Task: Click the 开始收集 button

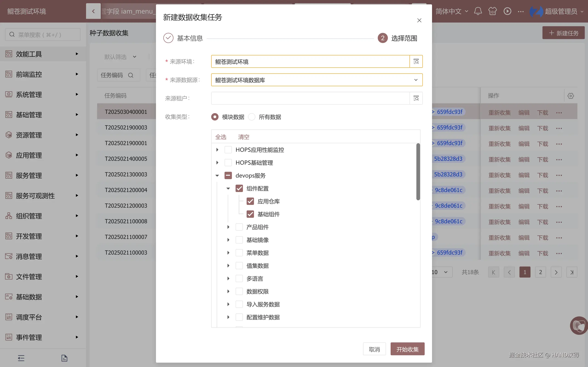Action: tap(407, 349)
